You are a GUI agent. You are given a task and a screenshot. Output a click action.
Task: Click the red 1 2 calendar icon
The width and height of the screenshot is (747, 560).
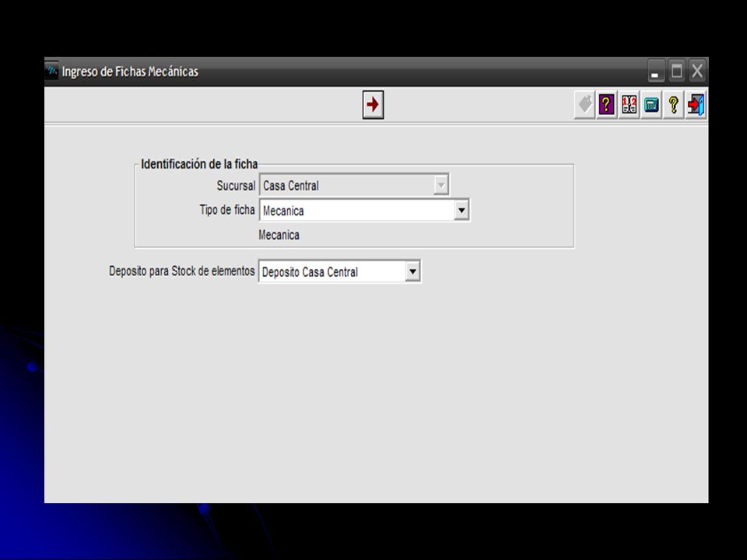629,104
